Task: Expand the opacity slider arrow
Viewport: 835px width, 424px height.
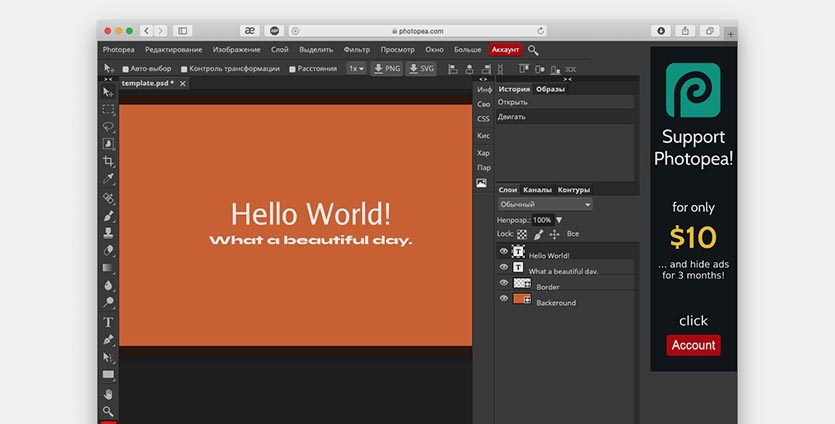Action: point(559,220)
